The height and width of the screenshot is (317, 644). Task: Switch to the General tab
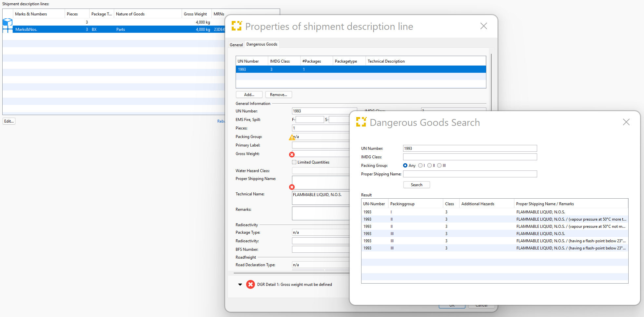(x=236, y=45)
